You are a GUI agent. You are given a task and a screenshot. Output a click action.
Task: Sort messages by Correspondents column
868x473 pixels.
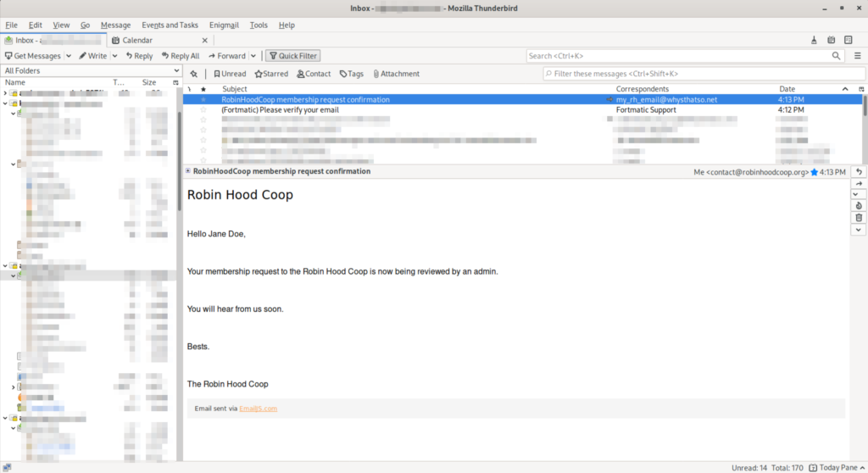pyautogui.click(x=643, y=89)
